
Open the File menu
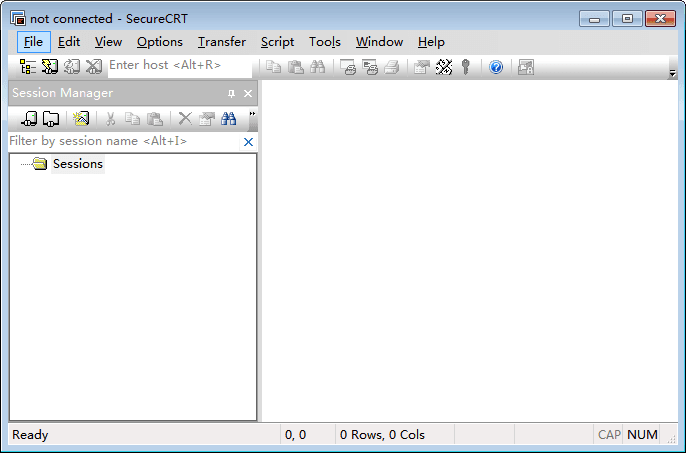[33, 42]
